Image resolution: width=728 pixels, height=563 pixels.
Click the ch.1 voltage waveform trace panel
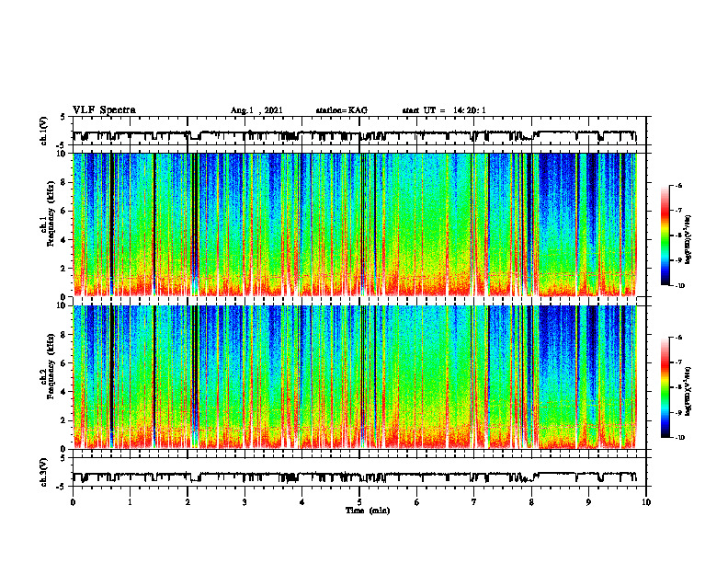coord(359,131)
